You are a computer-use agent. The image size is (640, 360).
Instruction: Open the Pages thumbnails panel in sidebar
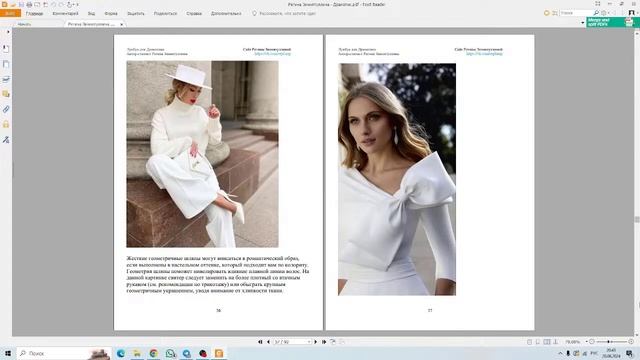coord(6,64)
